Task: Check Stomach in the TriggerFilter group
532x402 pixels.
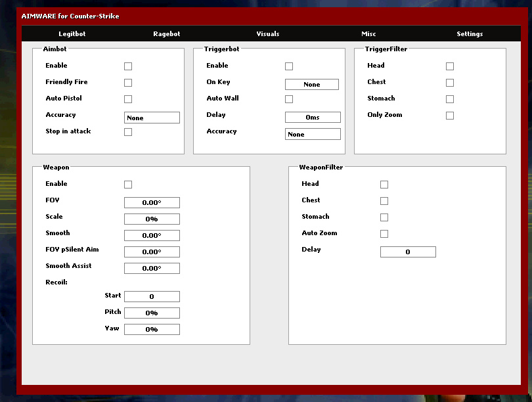Action: [449, 99]
